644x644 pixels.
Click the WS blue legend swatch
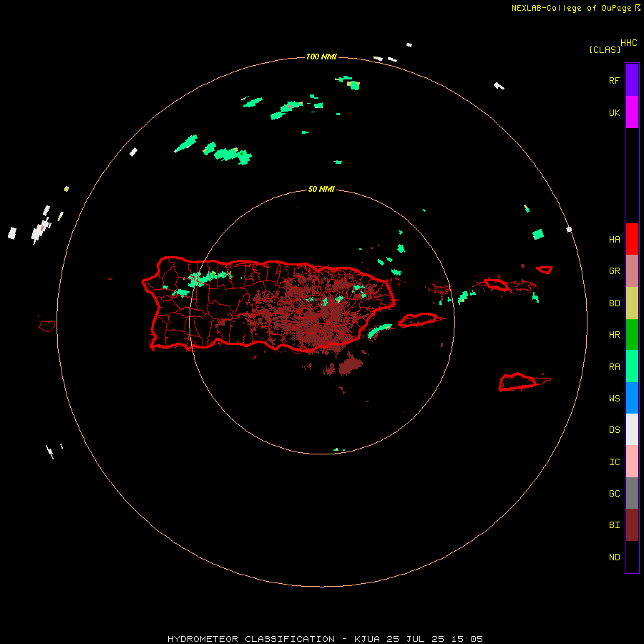(x=632, y=398)
